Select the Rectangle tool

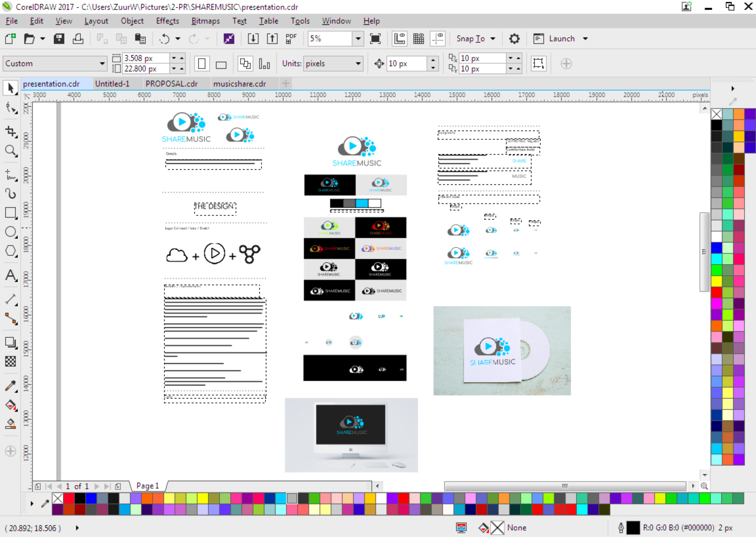[10, 213]
